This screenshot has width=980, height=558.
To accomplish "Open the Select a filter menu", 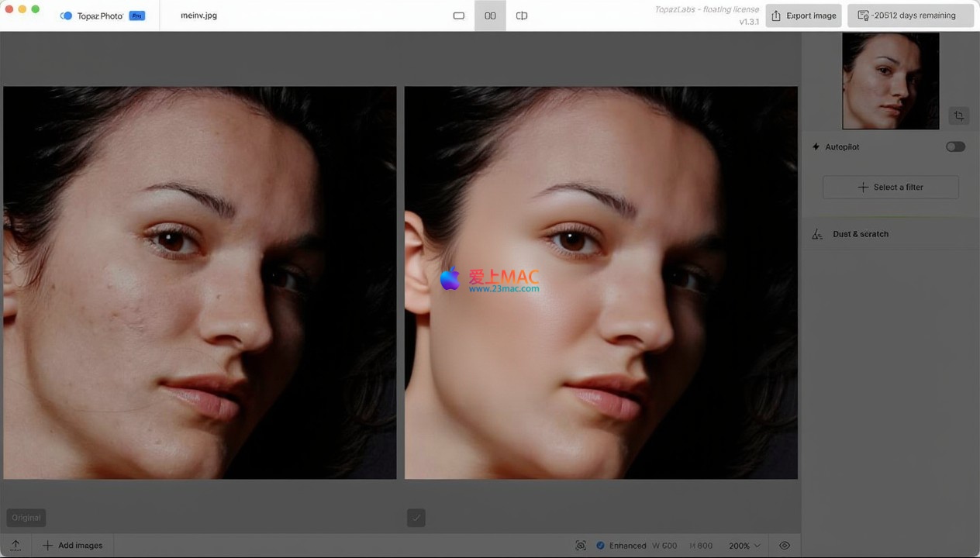I will point(890,187).
